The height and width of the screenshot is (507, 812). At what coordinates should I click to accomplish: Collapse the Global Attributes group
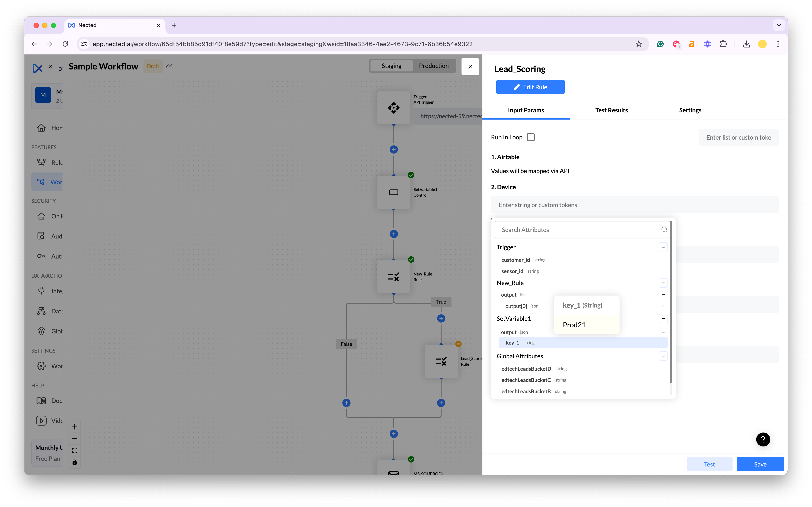[663, 356]
